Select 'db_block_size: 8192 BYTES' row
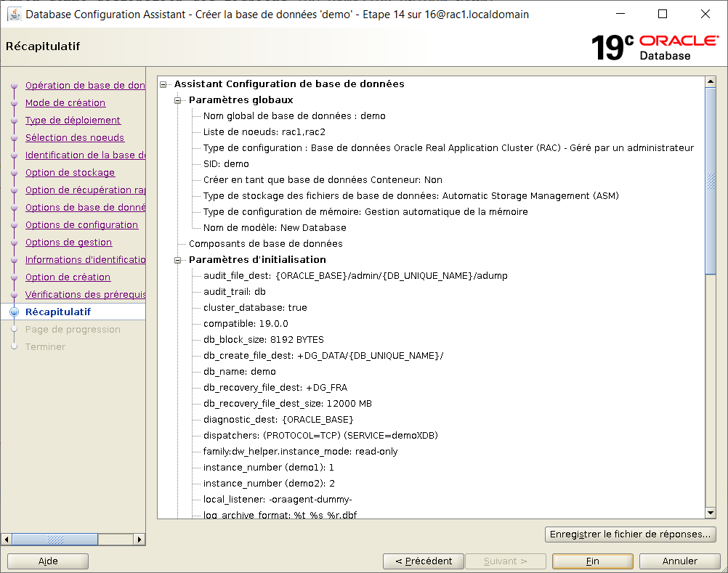 [x=264, y=340]
